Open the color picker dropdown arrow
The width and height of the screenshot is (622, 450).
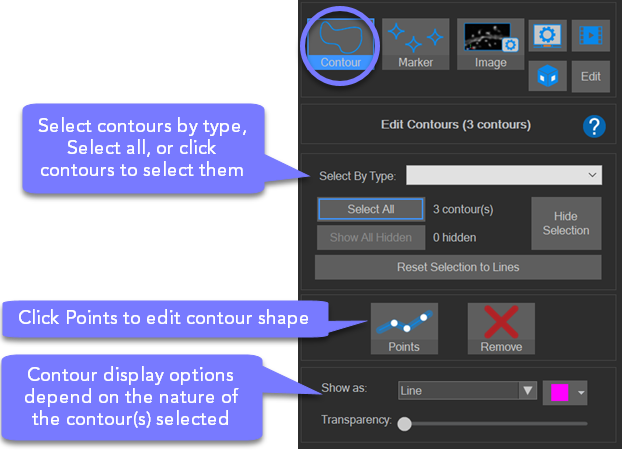click(x=581, y=391)
